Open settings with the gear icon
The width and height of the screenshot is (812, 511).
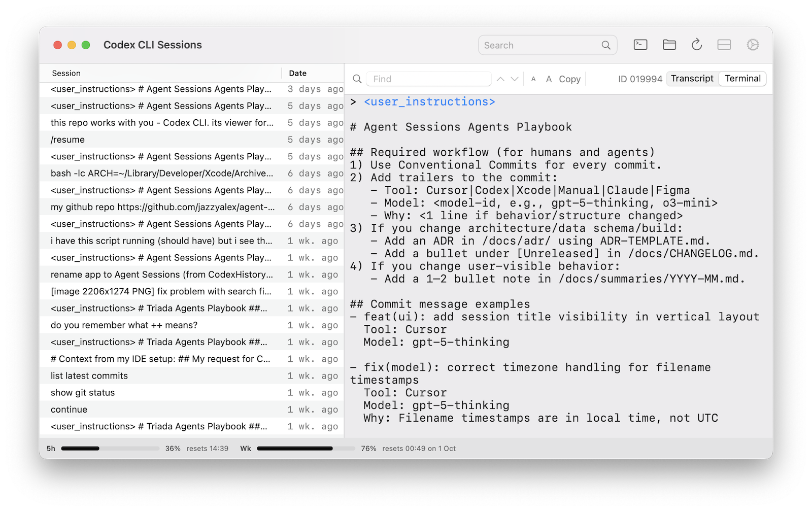click(753, 45)
